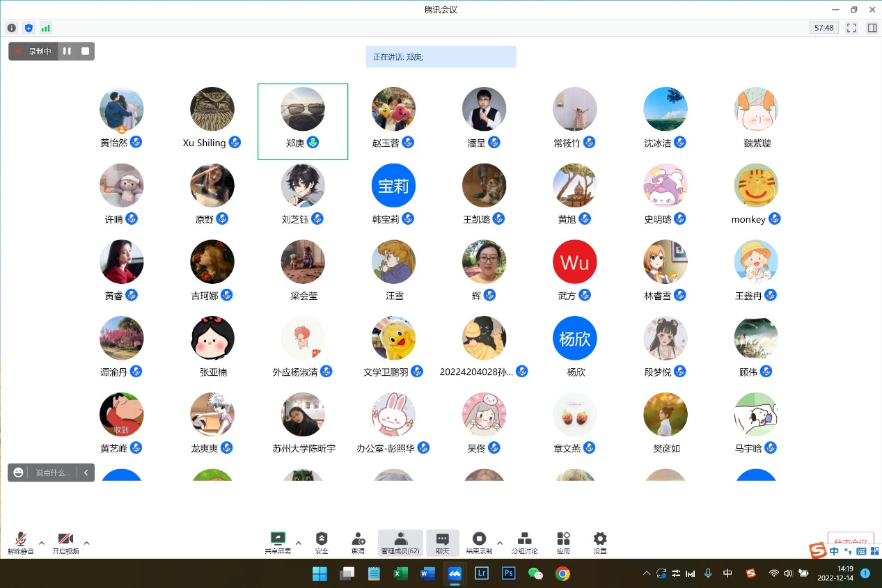
Task: Open 分组讨论 breakout rooms
Action: tap(525, 542)
